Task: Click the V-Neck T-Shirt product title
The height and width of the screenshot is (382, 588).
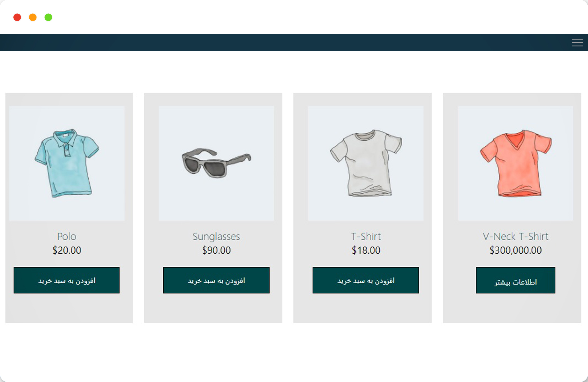Action: [515, 236]
